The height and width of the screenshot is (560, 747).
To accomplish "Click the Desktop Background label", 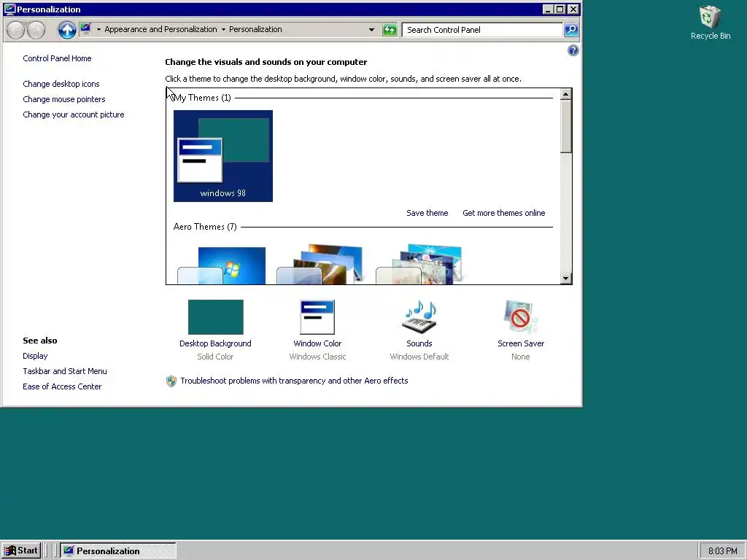I will click(x=215, y=343).
